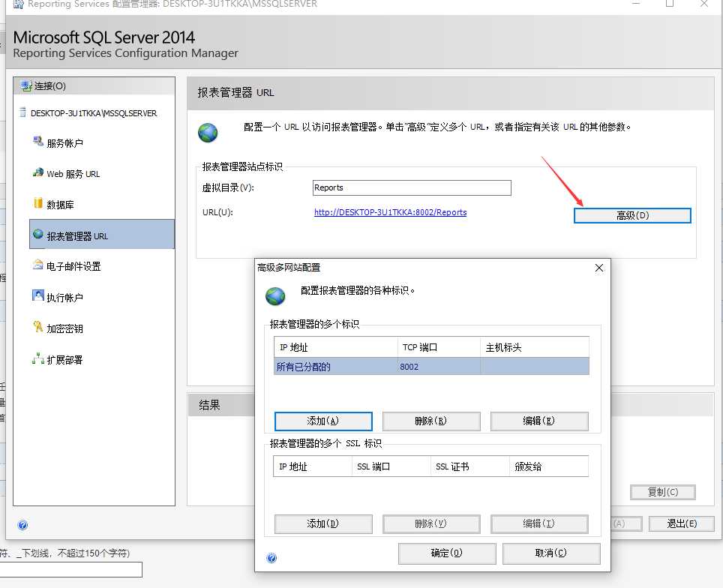This screenshot has width=723, height=588.
Task: Click 添加(A) under multiple identities
Action: click(x=323, y=421)
